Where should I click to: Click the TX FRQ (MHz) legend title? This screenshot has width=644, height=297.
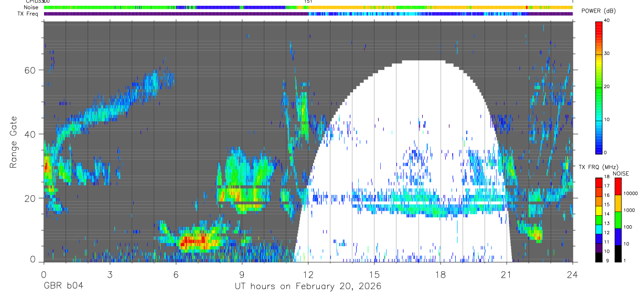[x=598, y=167]
